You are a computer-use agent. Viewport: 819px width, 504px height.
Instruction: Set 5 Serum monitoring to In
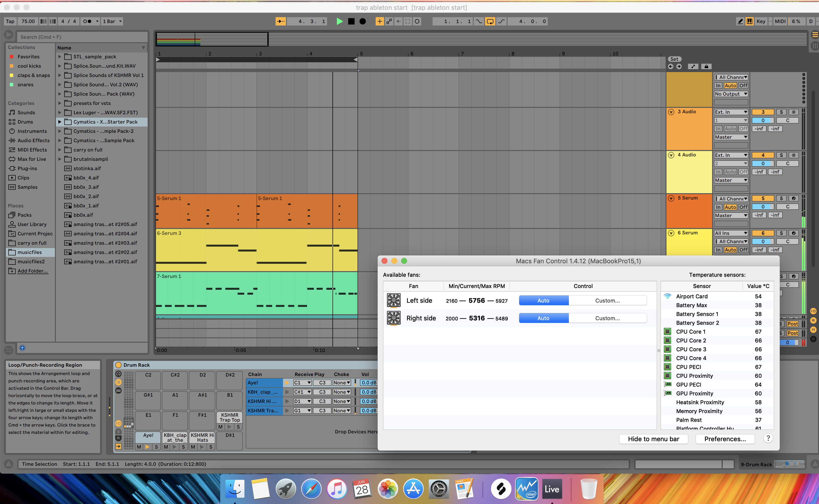pos(718,207)
